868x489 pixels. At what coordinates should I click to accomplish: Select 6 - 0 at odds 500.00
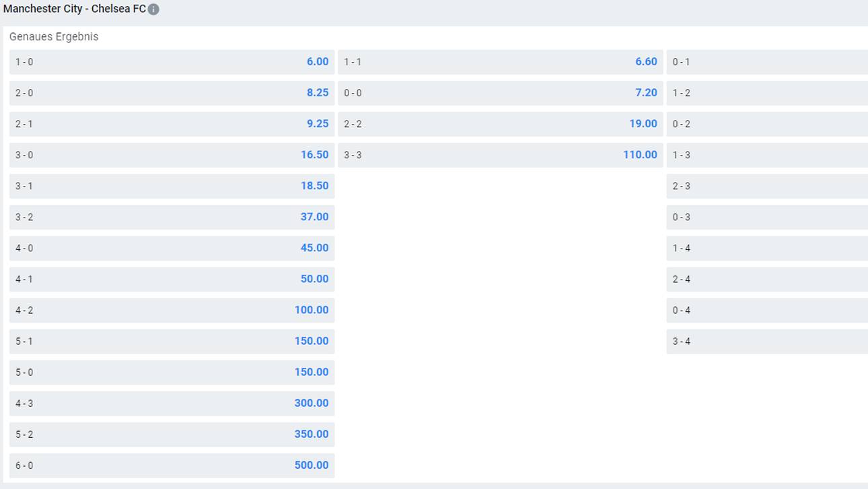(x=172, y=465)
